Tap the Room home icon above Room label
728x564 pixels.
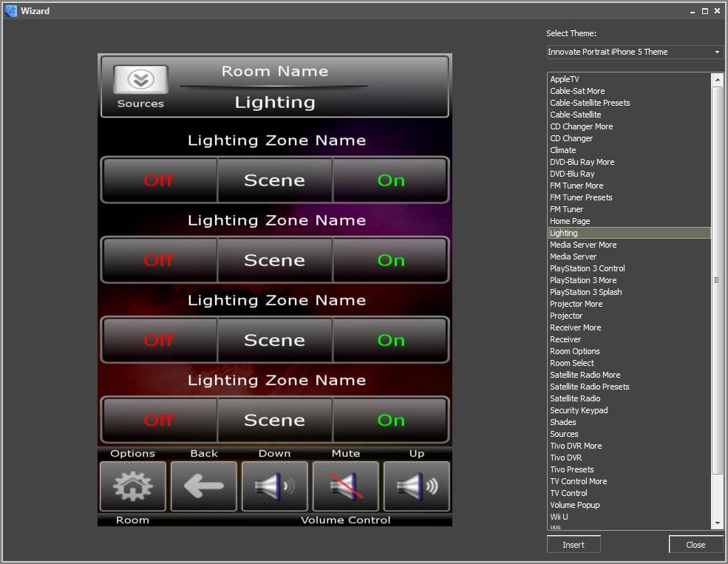(132, 486)
